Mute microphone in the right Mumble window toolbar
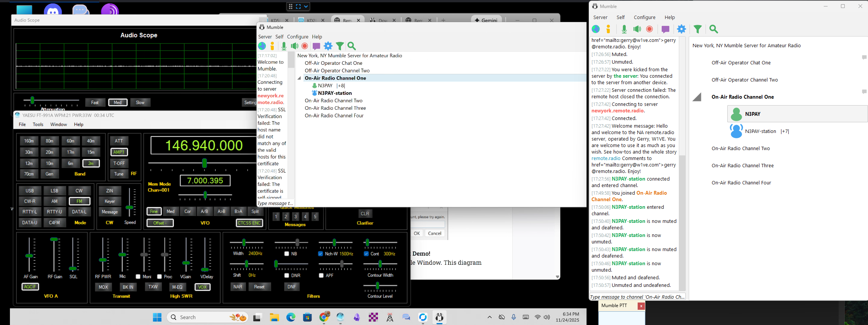 [x=624, y=29]
